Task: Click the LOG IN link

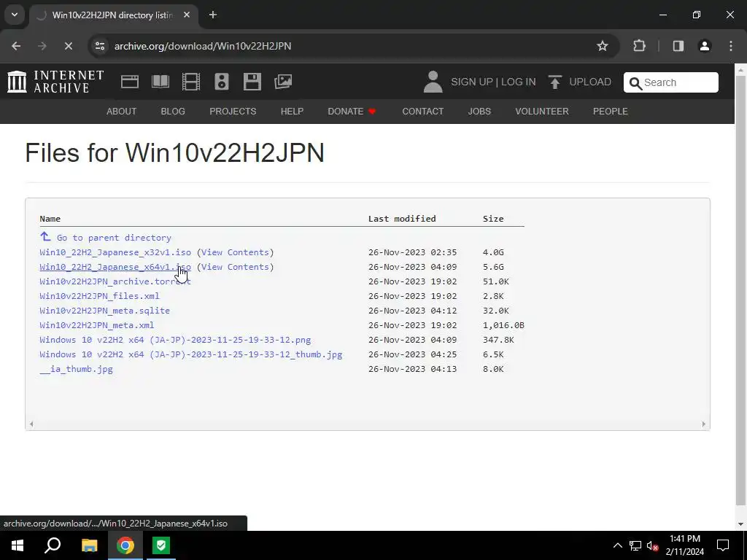Action: pyautogui.click(x=519, y=82)
